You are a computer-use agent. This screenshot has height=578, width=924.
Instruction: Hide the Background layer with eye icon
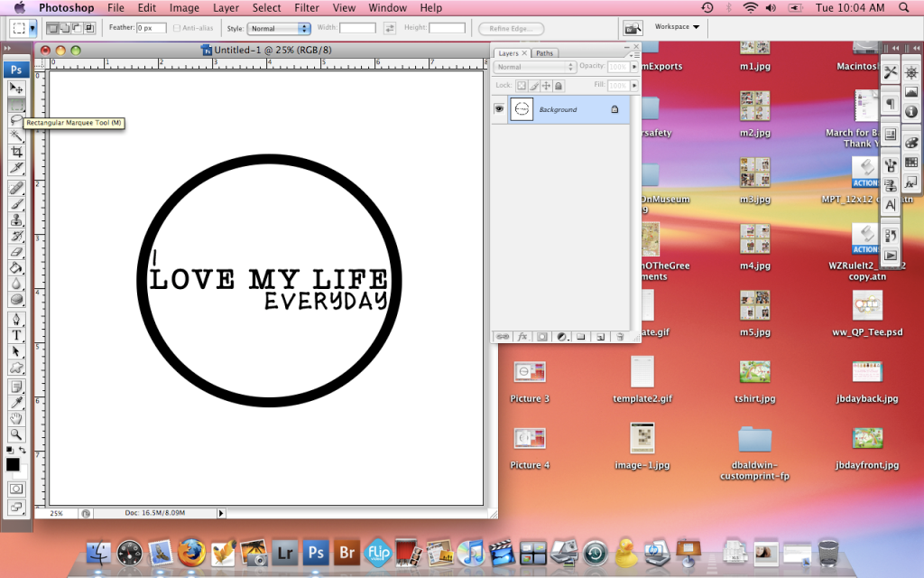point(498,109)
